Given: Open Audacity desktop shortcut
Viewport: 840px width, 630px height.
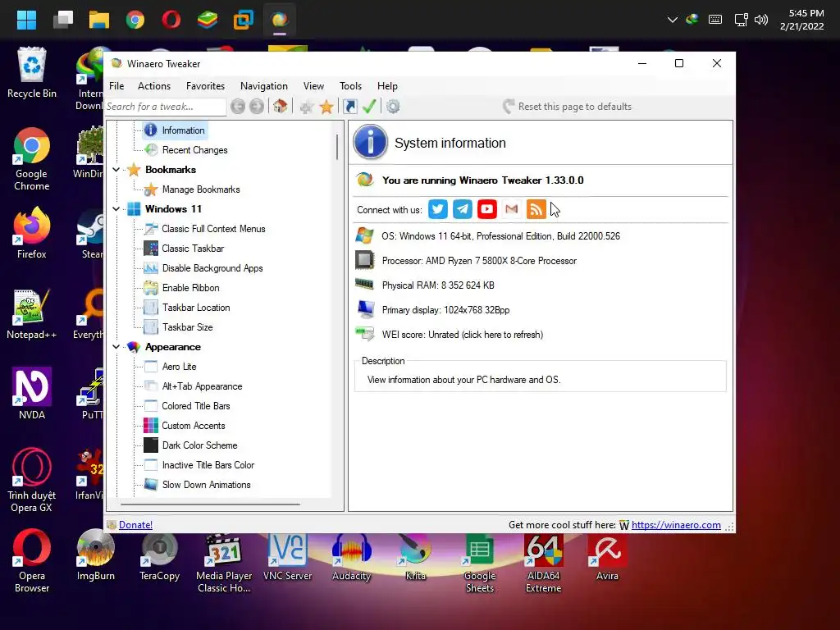Looking at the screenshot, I should click(351, 557).
